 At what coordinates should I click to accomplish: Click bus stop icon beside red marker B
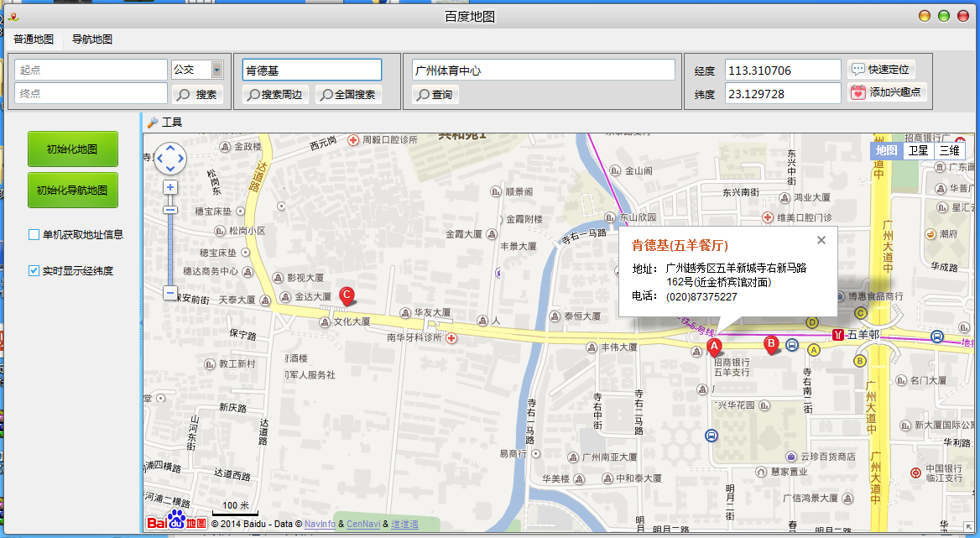point(792,344)
